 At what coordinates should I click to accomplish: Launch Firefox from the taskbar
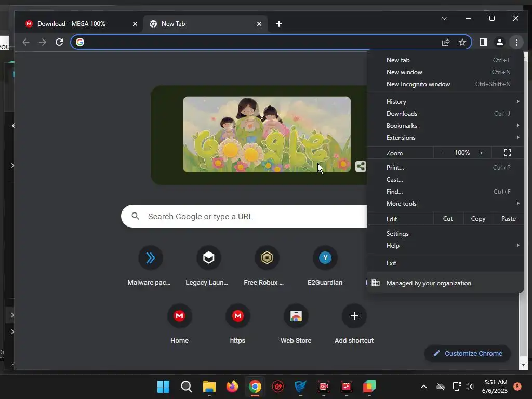click(x=232, y=387)
